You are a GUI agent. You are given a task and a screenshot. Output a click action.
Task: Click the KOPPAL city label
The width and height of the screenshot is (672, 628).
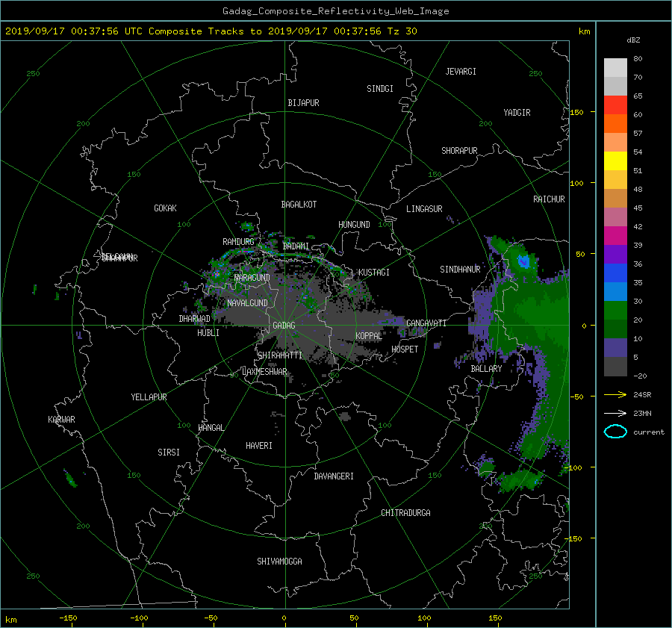tap(369, 335)
